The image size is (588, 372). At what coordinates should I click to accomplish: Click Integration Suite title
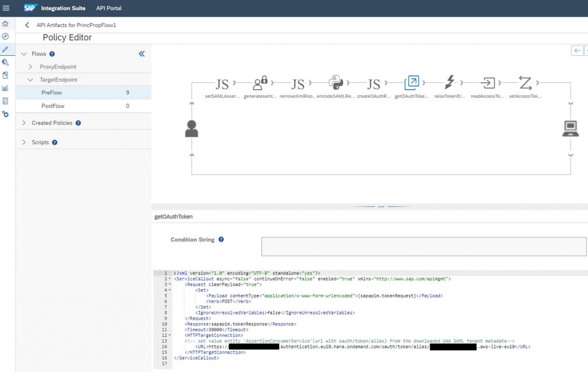(63, 8)
